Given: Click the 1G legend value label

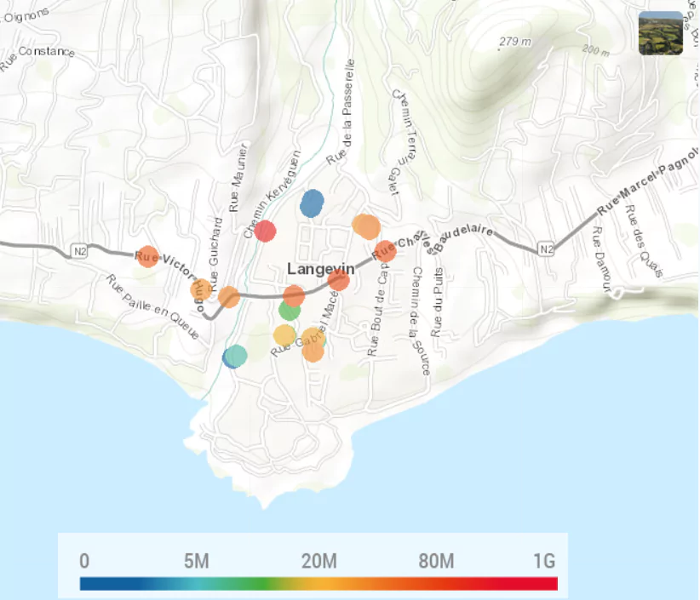Looking at the screenshot, I should tap(543, 561).
